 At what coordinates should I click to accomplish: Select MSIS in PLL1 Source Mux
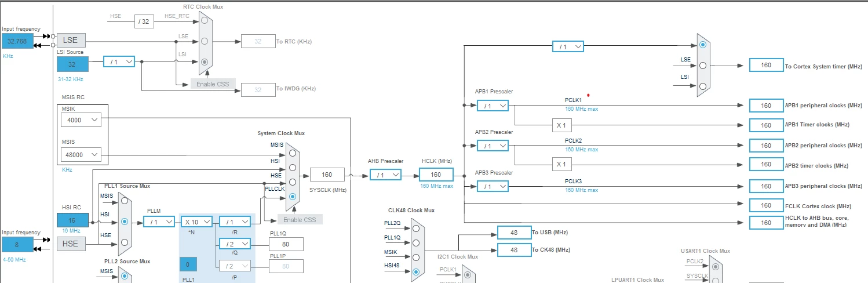pyautogui.click(x=124, y=201)
